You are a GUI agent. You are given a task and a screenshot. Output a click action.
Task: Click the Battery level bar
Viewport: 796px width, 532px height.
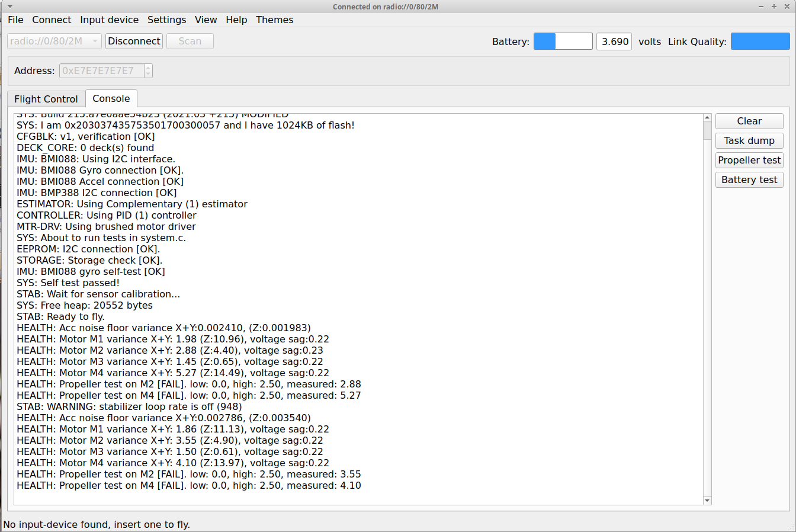pyautogui.click(x=563, y=41)
